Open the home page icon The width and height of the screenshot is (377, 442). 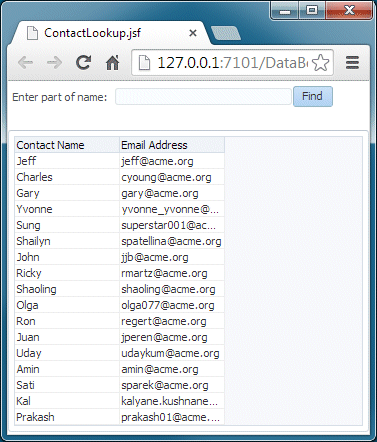(113, 62)
